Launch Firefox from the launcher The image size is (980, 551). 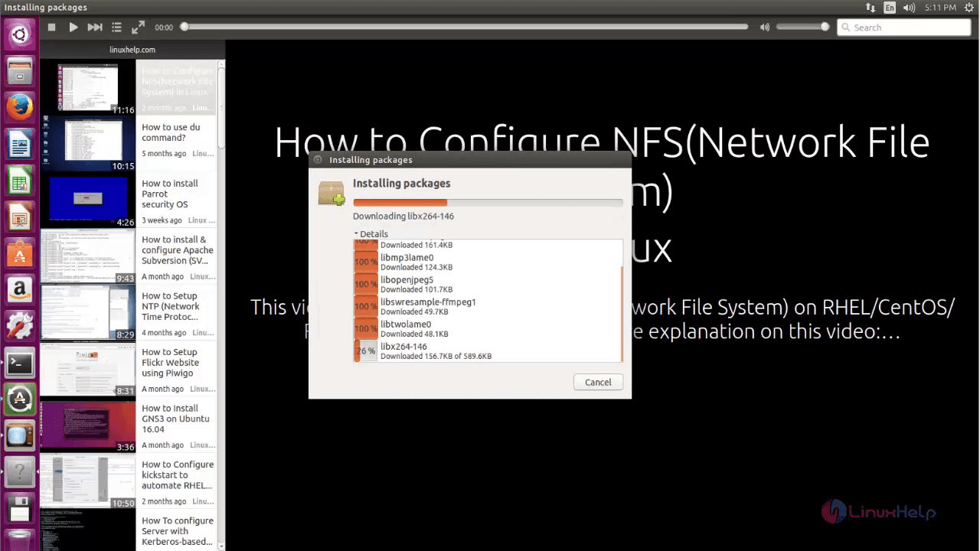(20, 107)
